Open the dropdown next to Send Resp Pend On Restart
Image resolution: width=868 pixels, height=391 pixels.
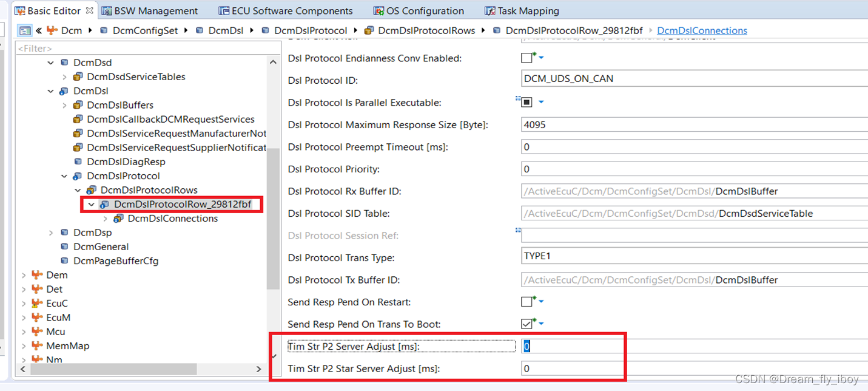(x=540, y=301)
